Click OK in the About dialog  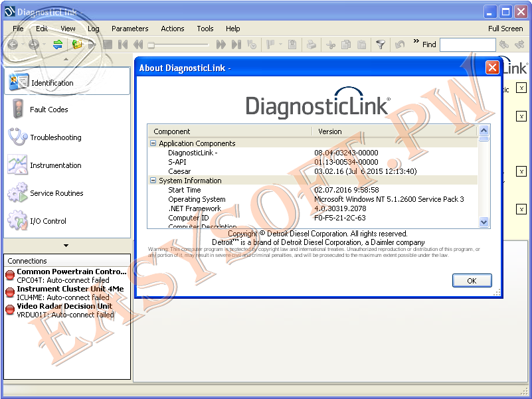coord(472,281)
